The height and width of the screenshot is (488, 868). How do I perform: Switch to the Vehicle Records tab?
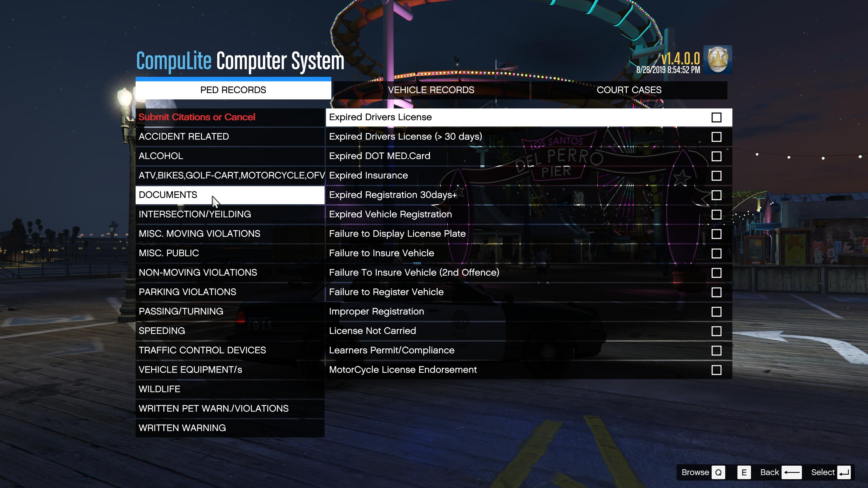pos(431,90)
